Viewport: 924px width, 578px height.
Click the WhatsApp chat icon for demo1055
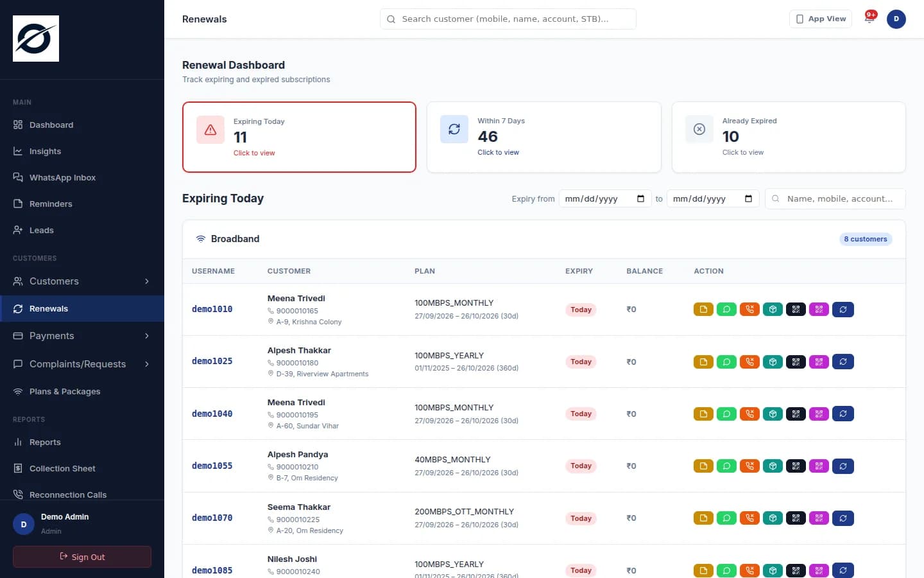(726, 466)
